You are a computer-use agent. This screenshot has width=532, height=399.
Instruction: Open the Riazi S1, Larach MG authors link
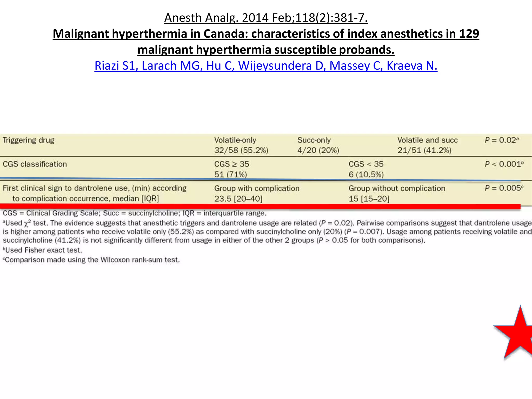coord(266,65)
